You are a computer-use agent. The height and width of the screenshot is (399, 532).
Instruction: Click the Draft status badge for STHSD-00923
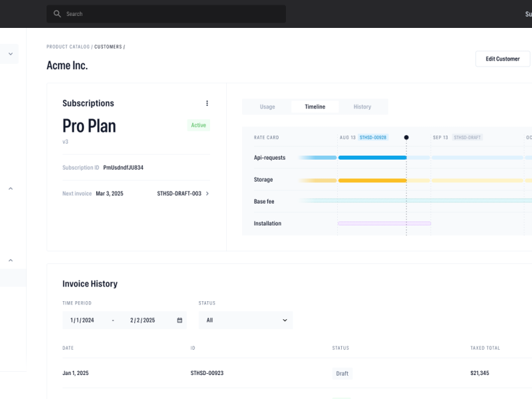[x=342, y=374]
